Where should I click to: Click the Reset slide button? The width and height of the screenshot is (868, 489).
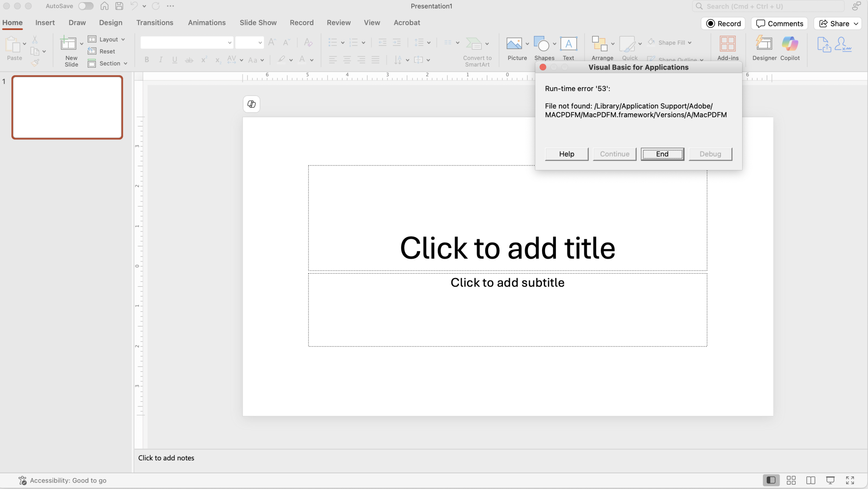tap(102, 51)
